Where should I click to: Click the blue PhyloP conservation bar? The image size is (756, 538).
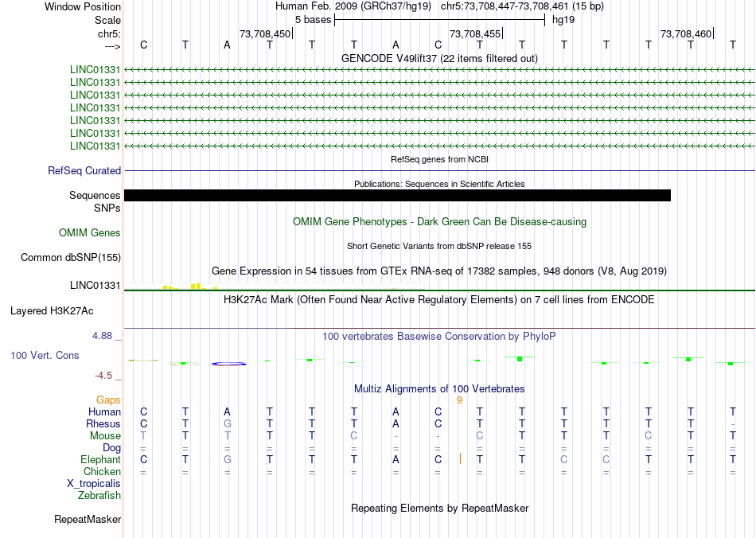[228, 364]
